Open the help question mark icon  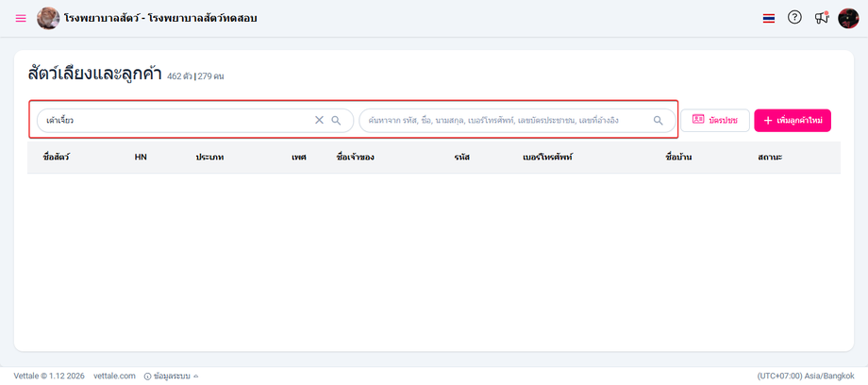coord(794,18)
